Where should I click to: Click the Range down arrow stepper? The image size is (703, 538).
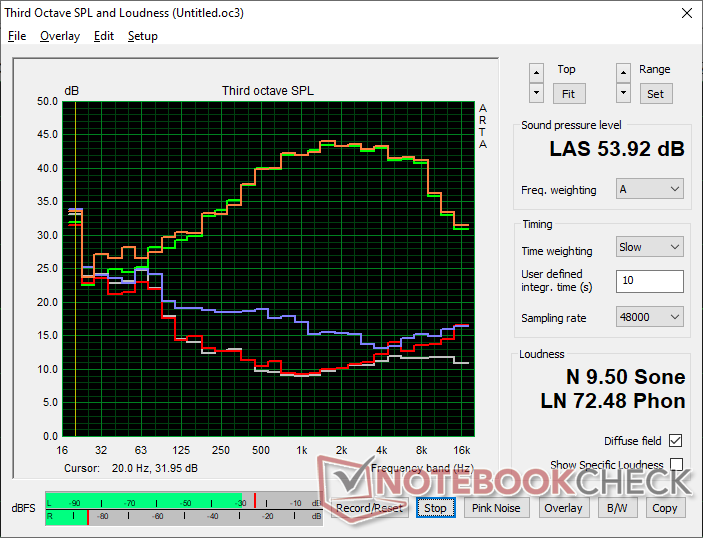pyautogui.click(x=624, y=92)
